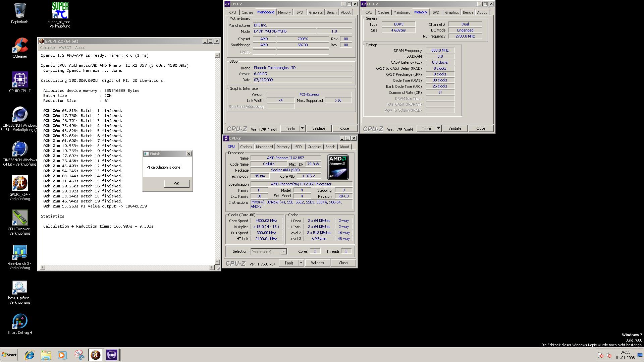Switch to GPUPI in the taskbar

click(x=96, y=355)
